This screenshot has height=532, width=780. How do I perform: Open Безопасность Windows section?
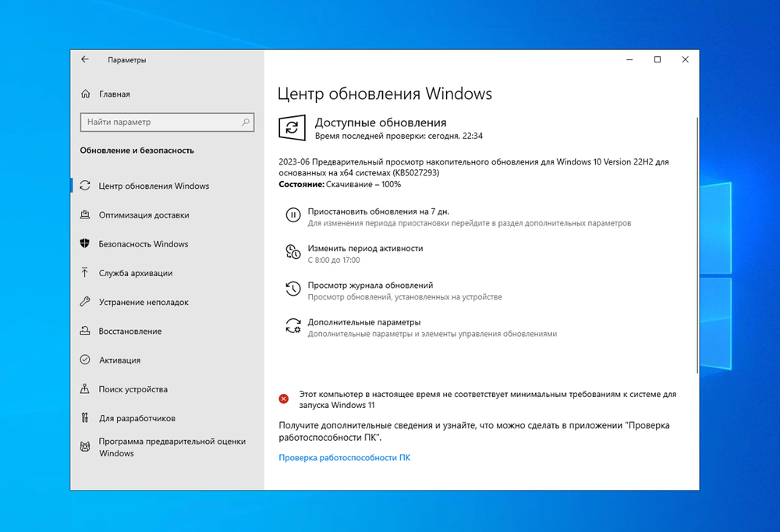pos(144,244)
